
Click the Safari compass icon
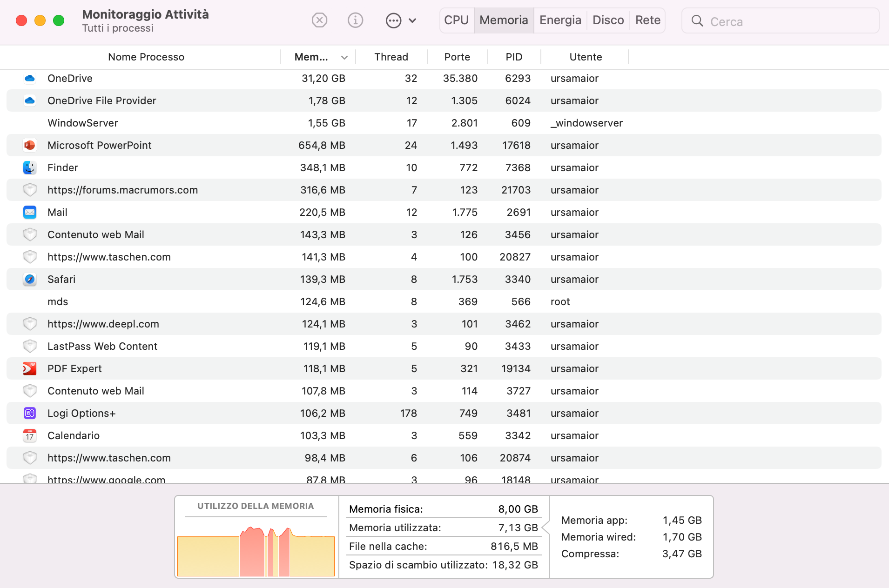pyautogui.click(x=30, y=279)
